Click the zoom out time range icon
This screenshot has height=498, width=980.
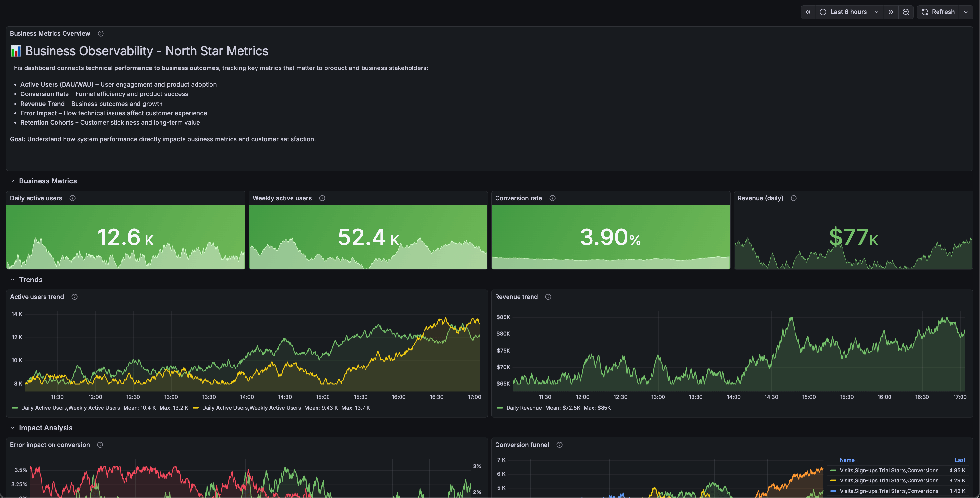[906, 12]
